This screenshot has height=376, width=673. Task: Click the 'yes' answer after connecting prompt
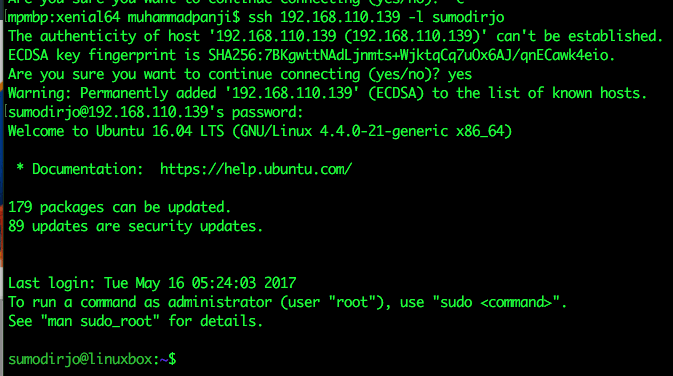point(460,75)
